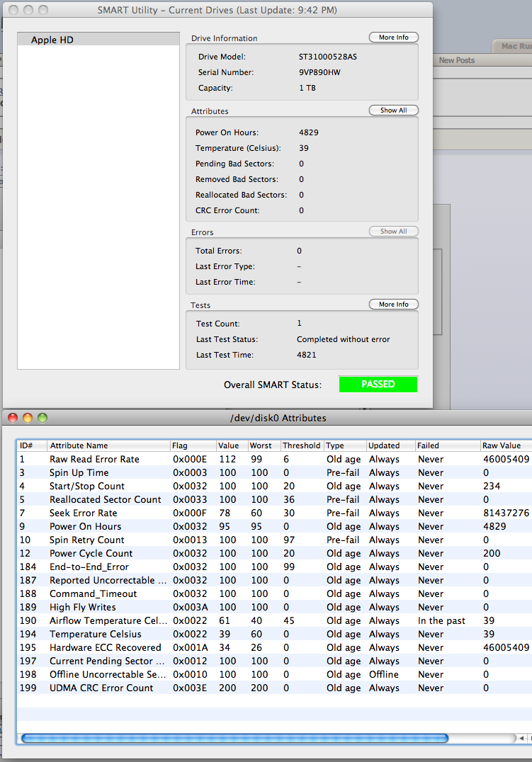Sort table by ID# column header
This screenshot has width=532, height=762.
32,445
